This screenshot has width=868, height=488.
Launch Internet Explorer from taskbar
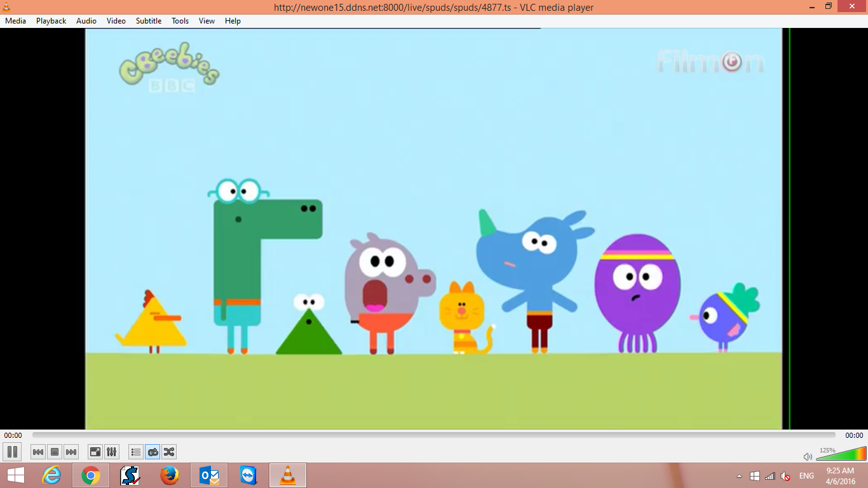click(51, 475)
